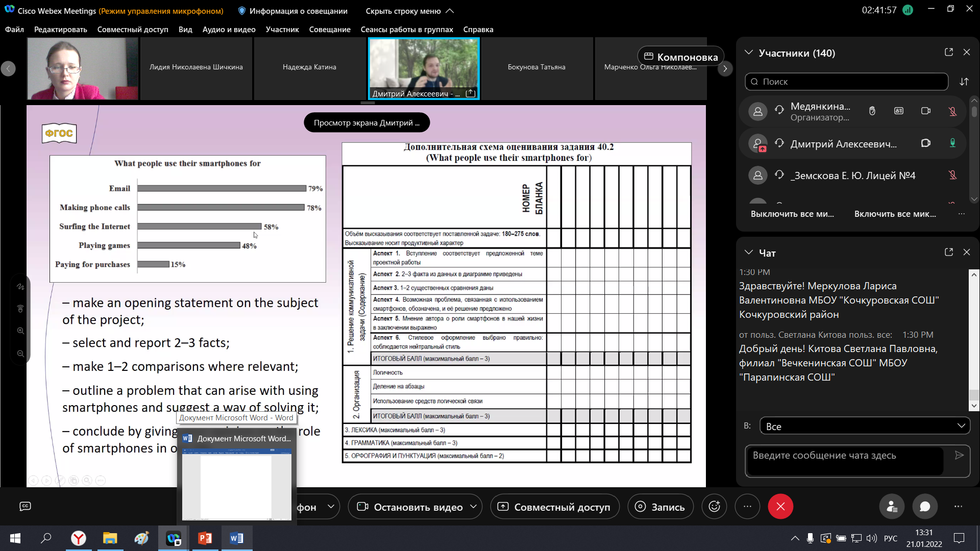The image size is (980, 551).
Task: Open the reactions smiley button
Action: click(714, 507)
